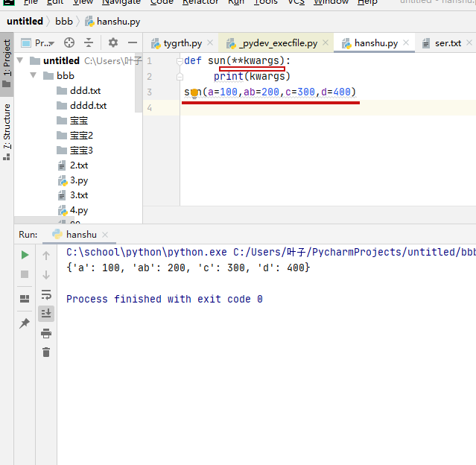Click the Project panel horizontal scrollbar

[44, 220]
